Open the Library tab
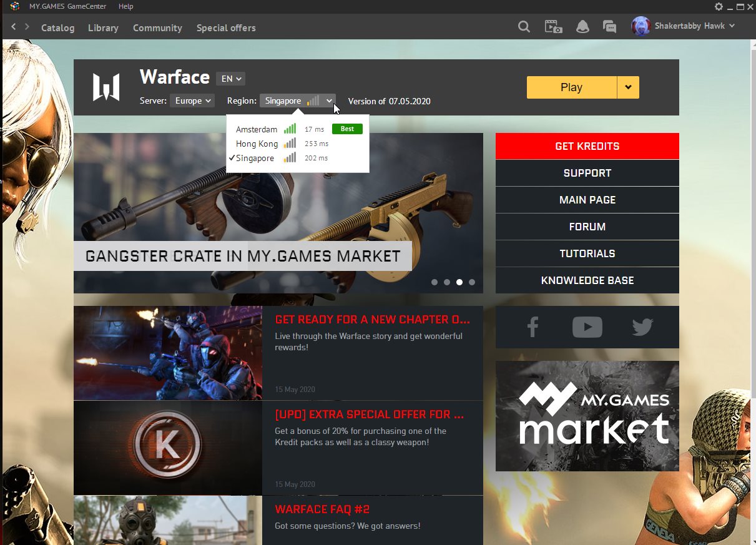Viewport: 756px width, 545px height. pos(103,28)
